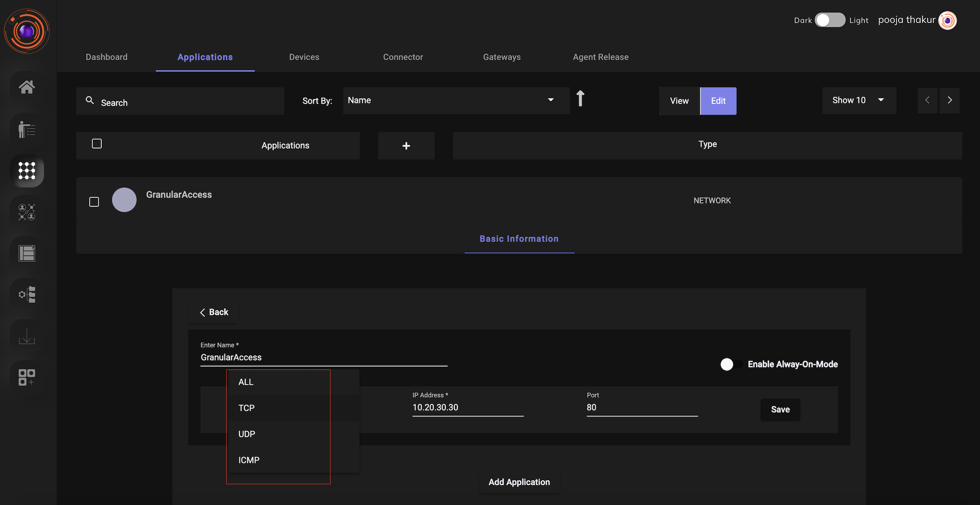Viewport: 980px width, 505px height.
Task: Click the Save button
Action: pyautogui.click(x=780, y=410)
